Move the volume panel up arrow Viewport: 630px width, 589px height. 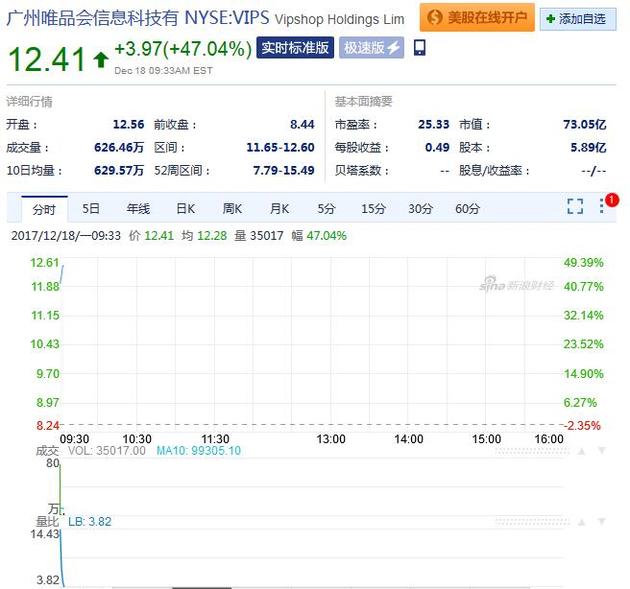[581, 451]
